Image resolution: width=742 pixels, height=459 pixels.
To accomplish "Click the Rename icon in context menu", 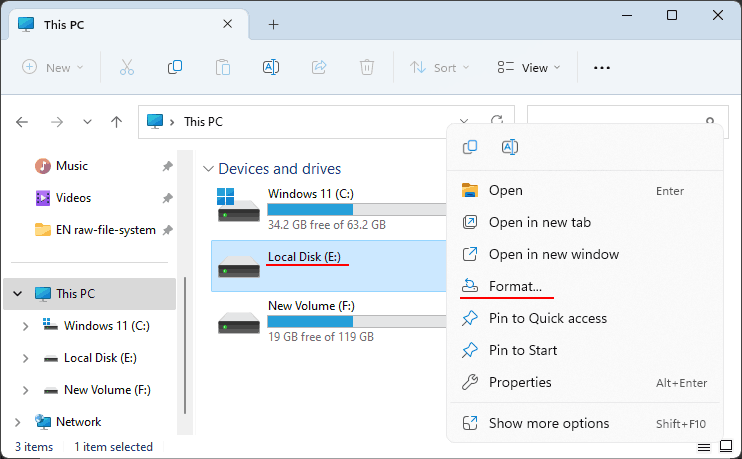I will pos(509,148).
